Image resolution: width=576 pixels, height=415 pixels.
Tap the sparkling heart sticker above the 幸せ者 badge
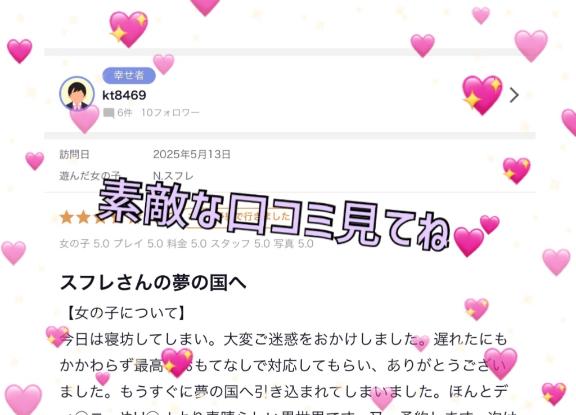click(x=129, y=29)
